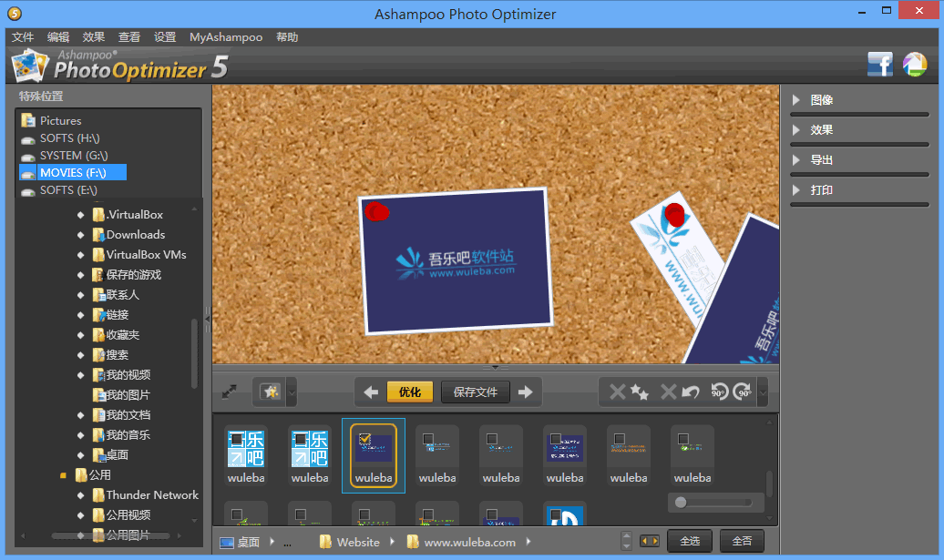Click the Photo Optimizer 5 logo

[x=120, y=66]
